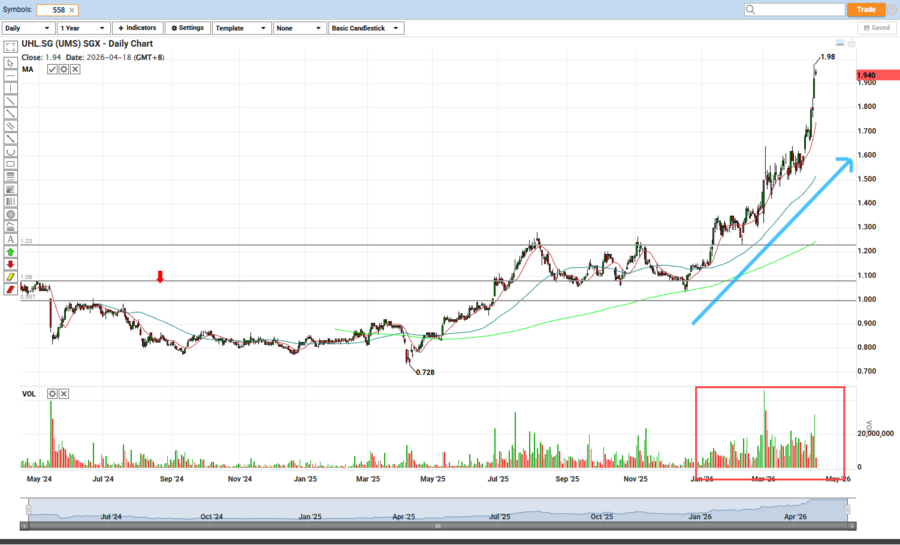Open the Basic Candlestick chart type dropdown
Viewport: 900px width, 545px height.
click(366, 28)
